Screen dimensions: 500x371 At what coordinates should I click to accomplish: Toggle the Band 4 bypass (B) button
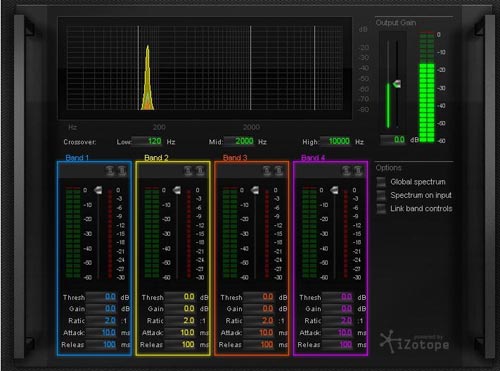pyautogui.click(x=358, y=171)
